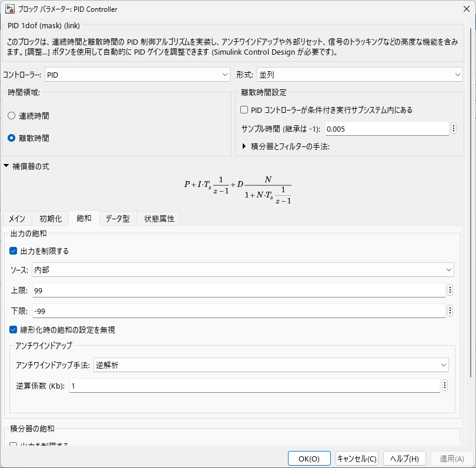Image resolution: width=476 pixels, height=468 pixels.
Task: Enable PID コントローラーが条件付き実行サブシステム内にある checkbox
Action: (x=244, y=109)
